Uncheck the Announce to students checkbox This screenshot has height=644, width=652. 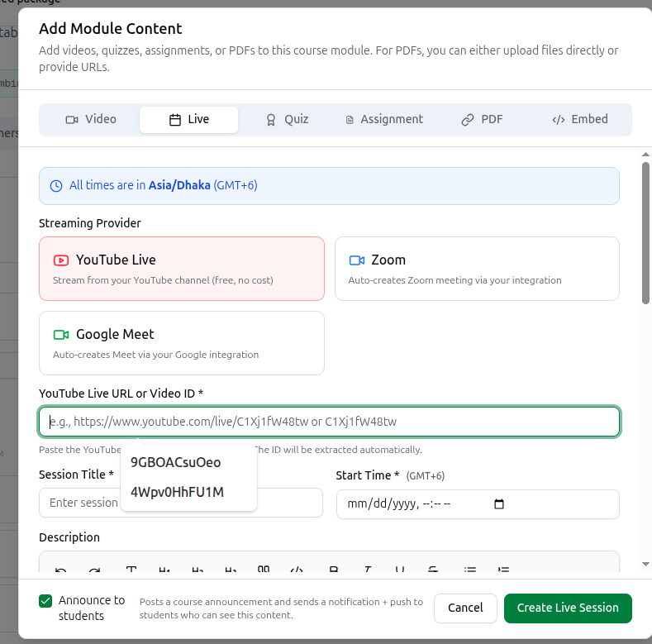pos(45,601)
